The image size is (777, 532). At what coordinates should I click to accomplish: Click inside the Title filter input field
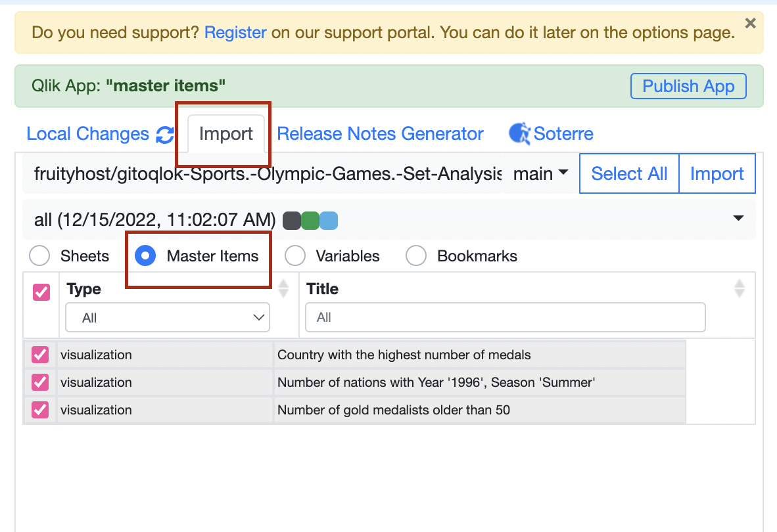pos(505,317)
